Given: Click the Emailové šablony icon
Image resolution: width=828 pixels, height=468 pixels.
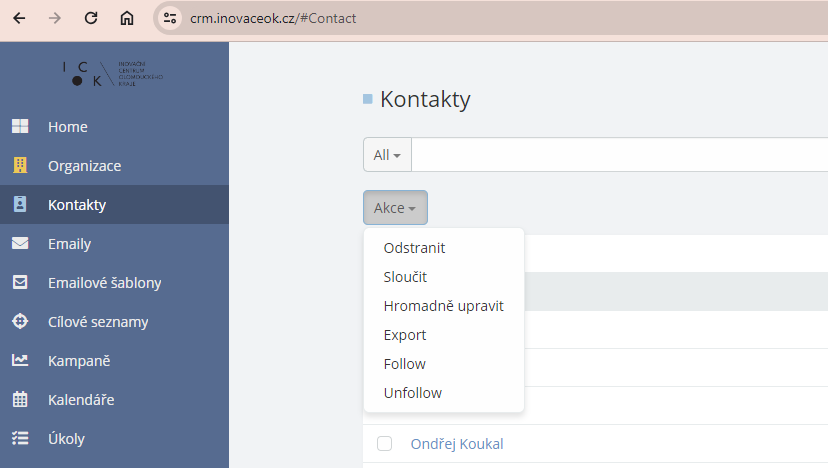Looking at the screenshot, I should click(x=19, y=283).
